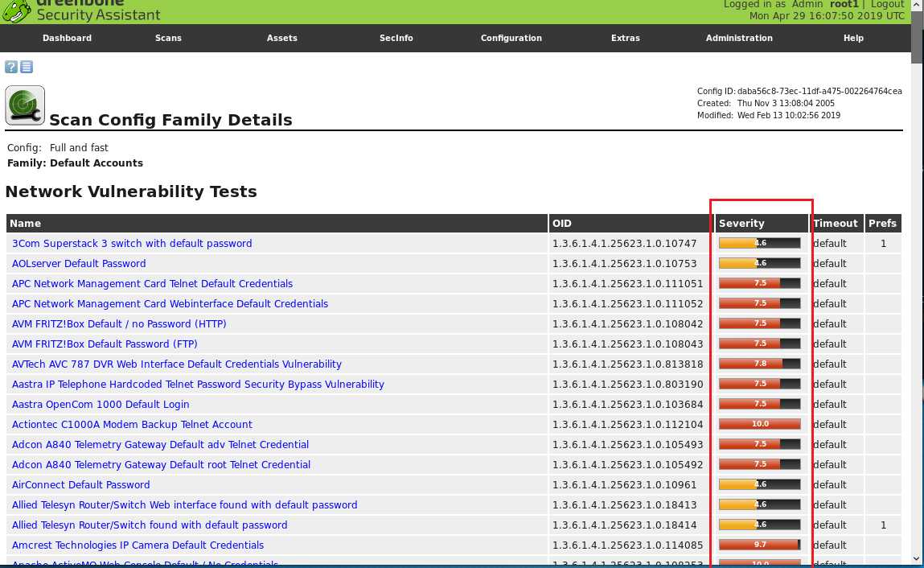Viewport: 924px width, 568px height.
Task: Click the Scan Config wrench icon
Action: [25, 105]
